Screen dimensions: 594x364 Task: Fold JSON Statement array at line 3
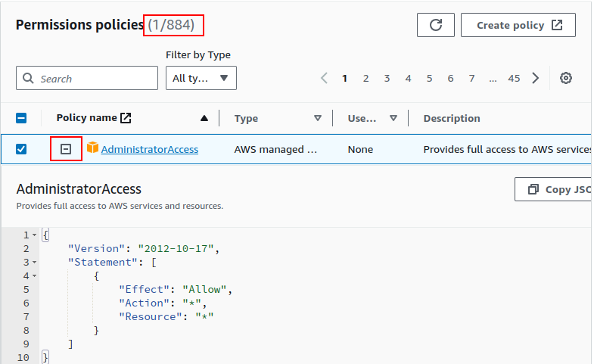click(35, 262)
